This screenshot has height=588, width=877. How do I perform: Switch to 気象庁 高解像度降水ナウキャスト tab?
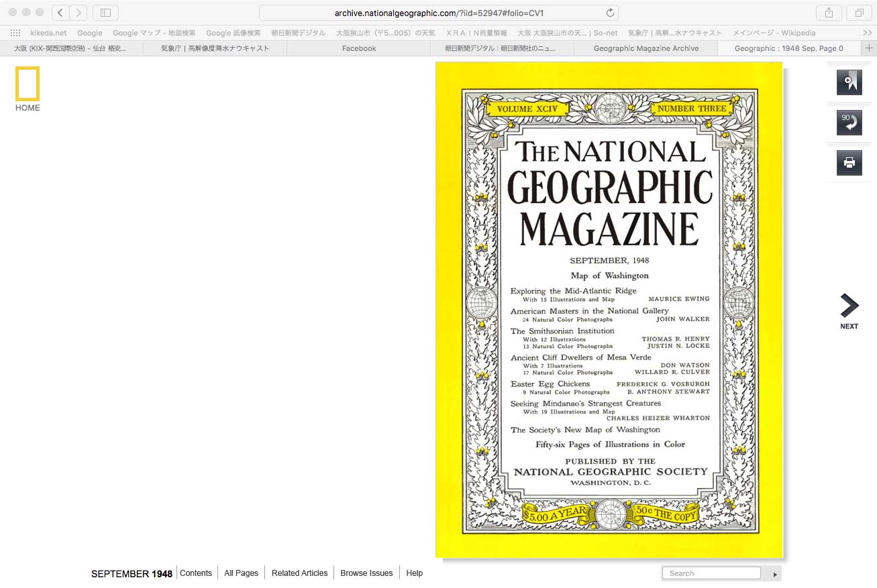215,48
